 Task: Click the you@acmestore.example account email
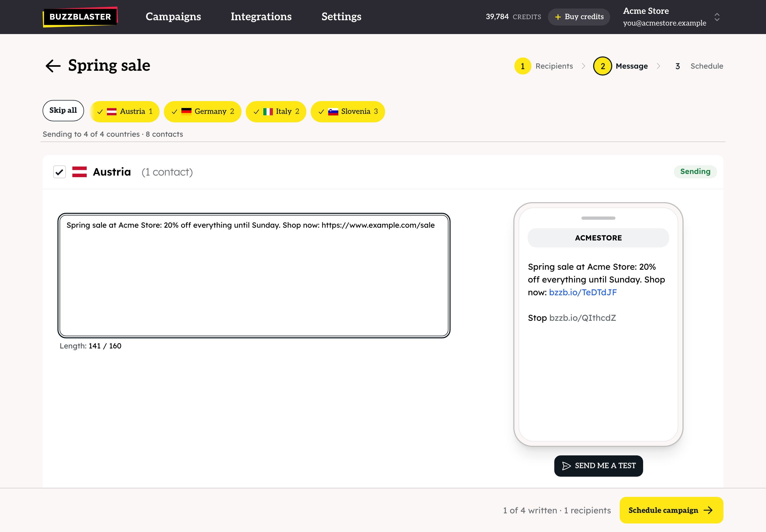[x=665, y=23]
